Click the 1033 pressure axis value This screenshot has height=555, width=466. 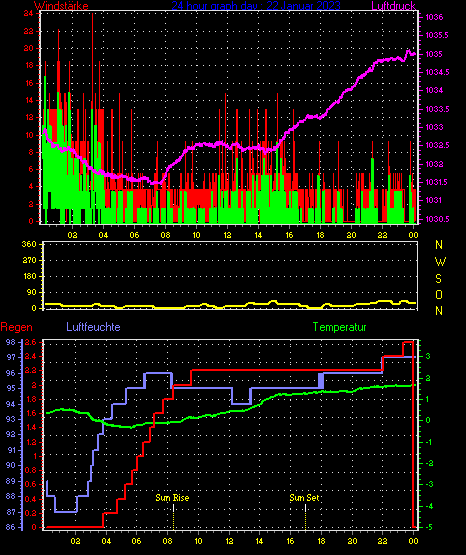tap(434, 127)
